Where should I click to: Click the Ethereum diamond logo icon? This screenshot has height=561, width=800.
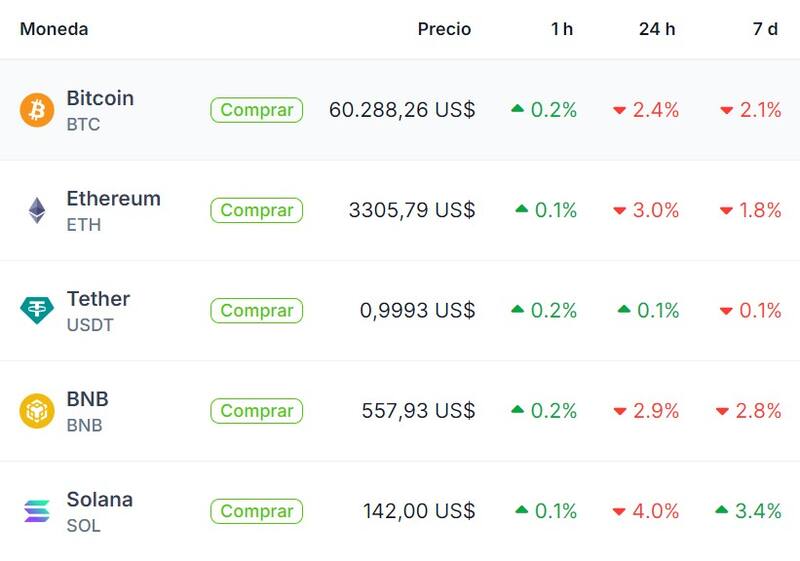coord(37,210)
